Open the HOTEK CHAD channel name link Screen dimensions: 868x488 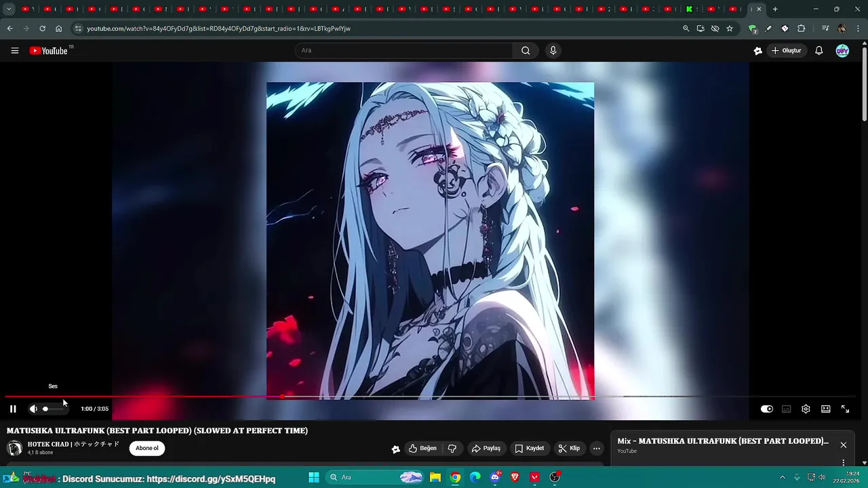point(73,445)
